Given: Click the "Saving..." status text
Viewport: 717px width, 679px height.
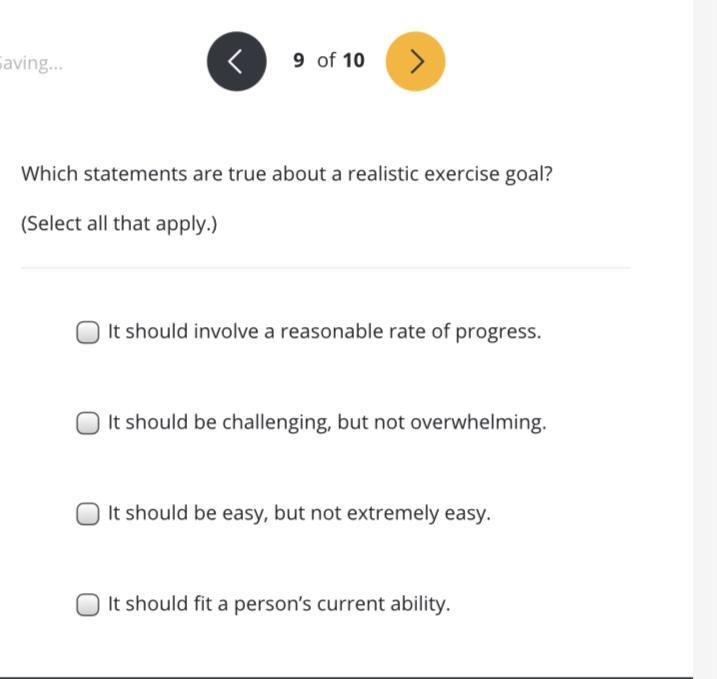Looking at the screenshot, I should (x=30, y=63).
